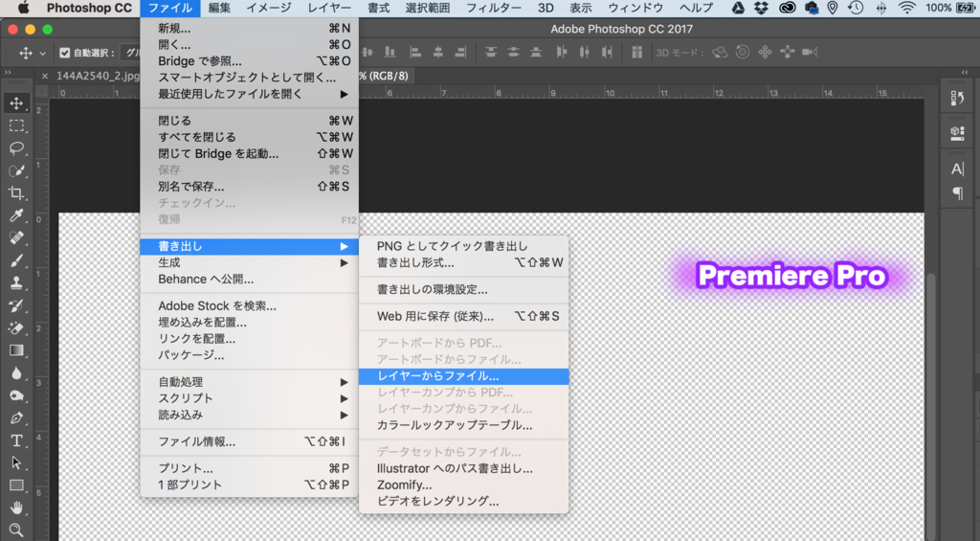Open the ウィンドウ menu
This screenshot has width=980, height=541.
[x=635, y=8]
